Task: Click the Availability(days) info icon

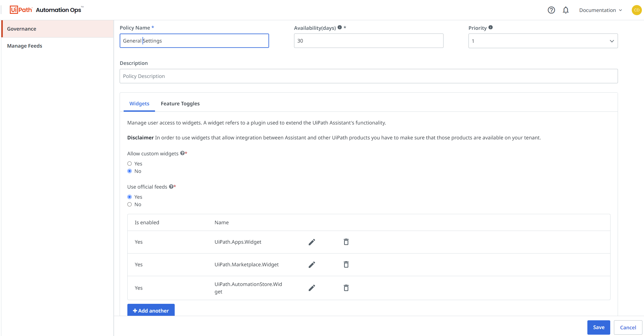Action: tap(340, 27)
